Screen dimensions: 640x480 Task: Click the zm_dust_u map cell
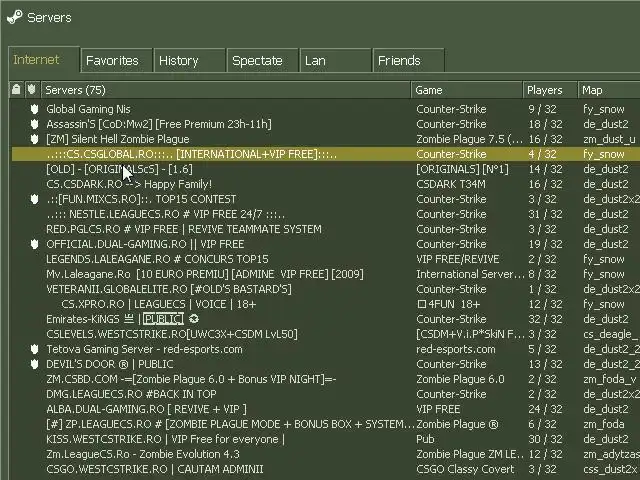pos(609,139)
